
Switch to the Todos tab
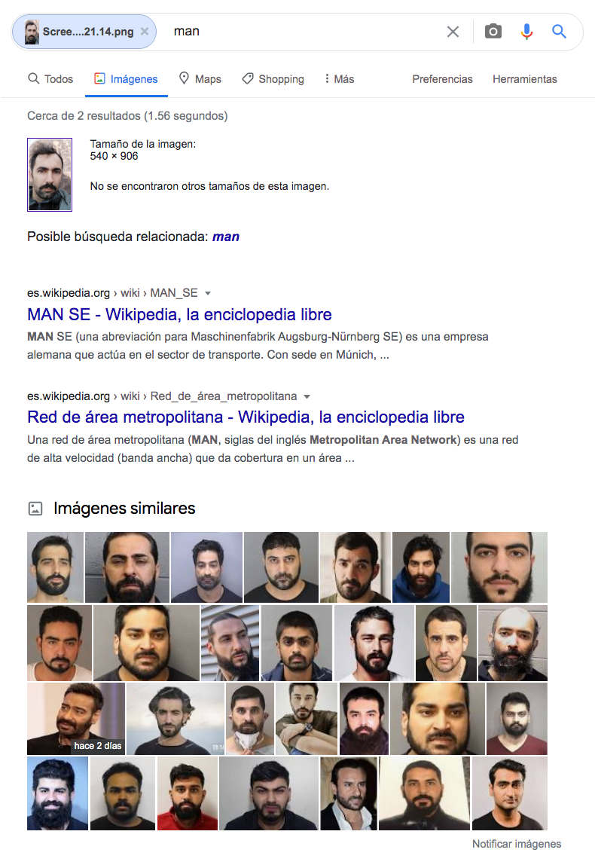(50, 79)
